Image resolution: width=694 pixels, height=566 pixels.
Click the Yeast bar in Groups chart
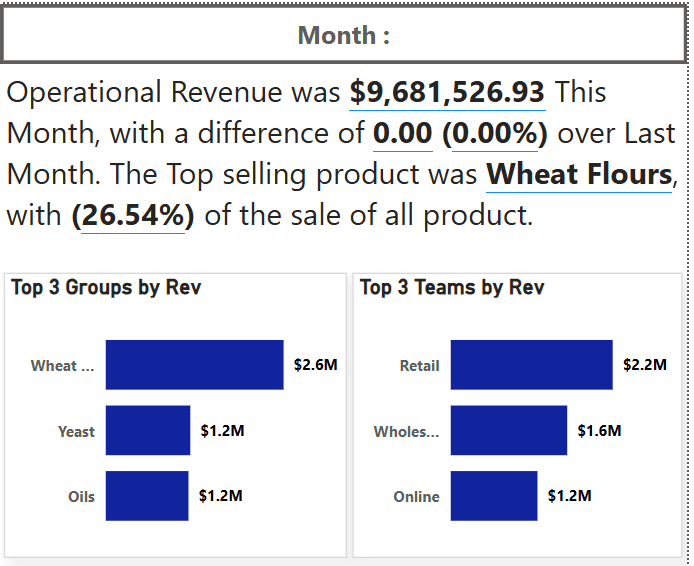tap(147, 431)
